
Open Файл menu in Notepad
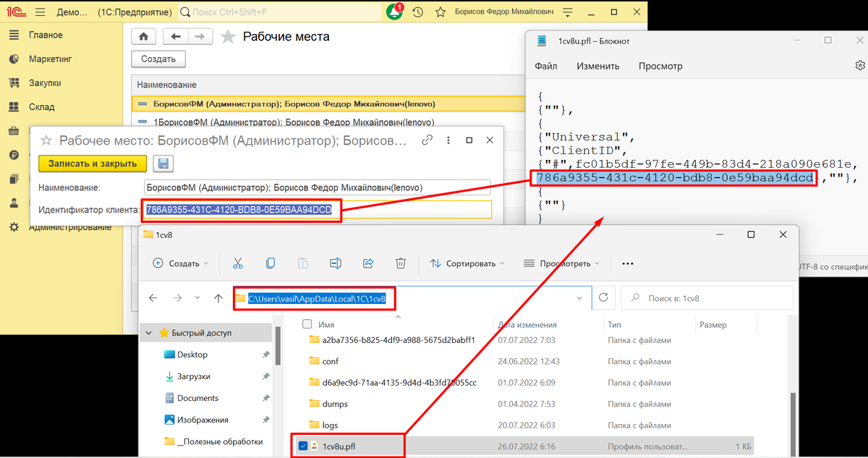(546, 66)
